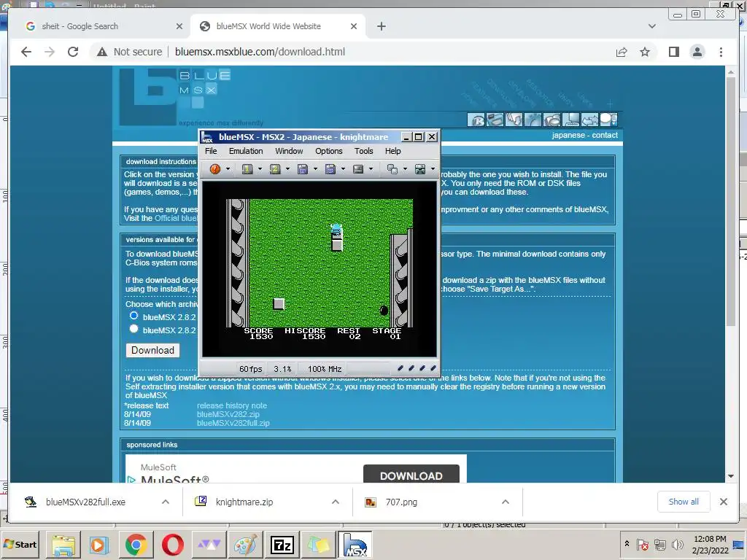This screenshot has width=747, height=560.
Task: Click the Paint icon in the taskbar
Action: coord(245,545)
